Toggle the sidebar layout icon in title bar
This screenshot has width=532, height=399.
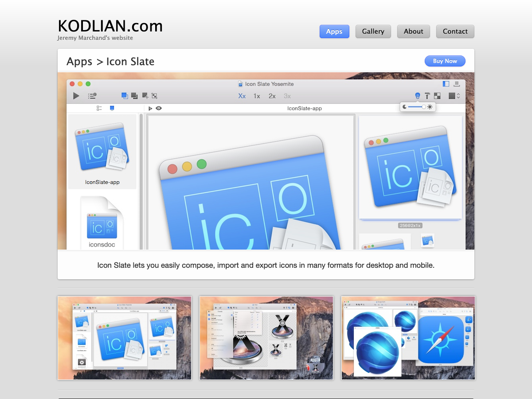pyautogui.click(x=446, y=84)
